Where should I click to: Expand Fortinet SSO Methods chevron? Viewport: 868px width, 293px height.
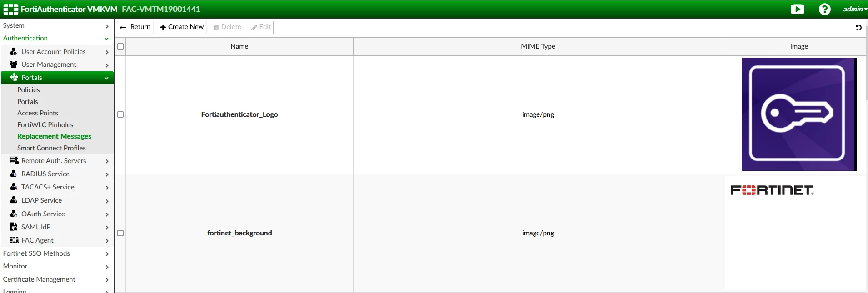coord(107,254)
